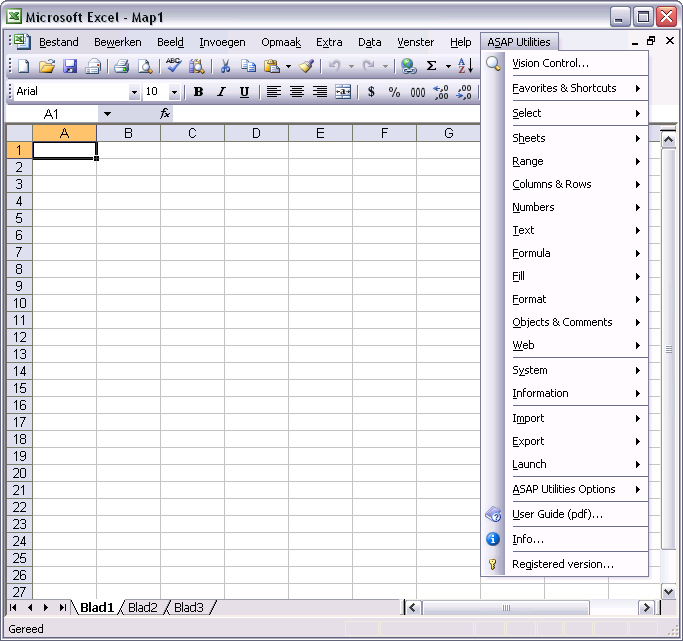Open the Opmaak menu
683x641 pixels.
click(x=281, y=42)
